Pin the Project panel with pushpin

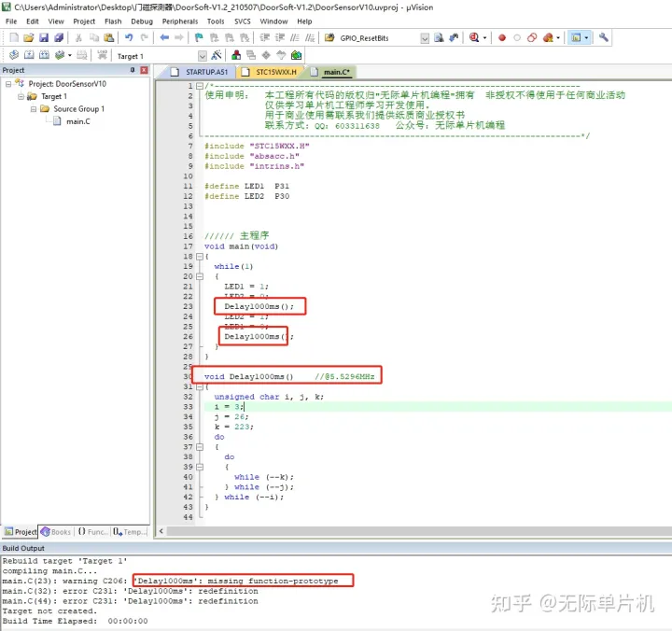(132, 70)
